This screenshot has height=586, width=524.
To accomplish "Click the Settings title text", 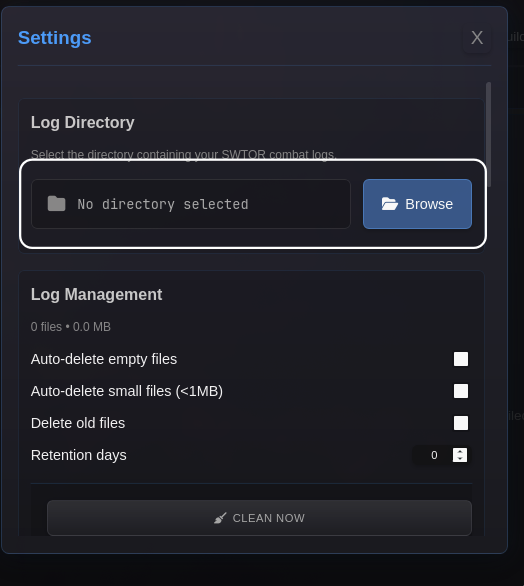I will [55, 38].
